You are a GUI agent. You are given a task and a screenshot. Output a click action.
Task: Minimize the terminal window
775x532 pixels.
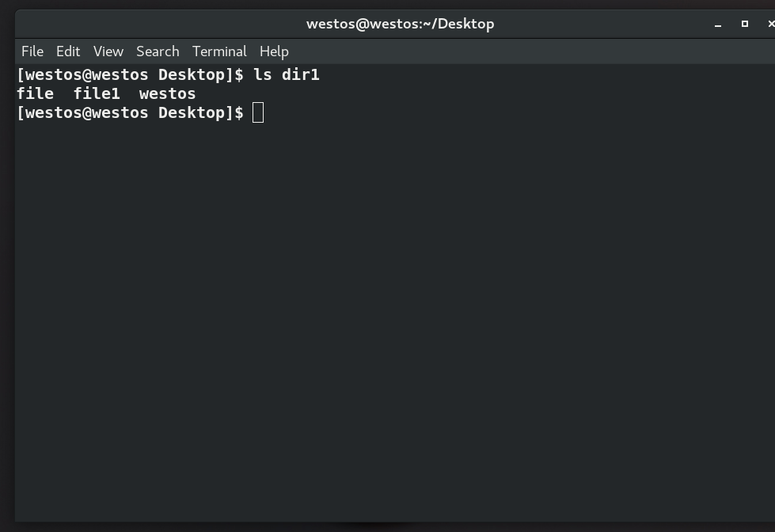718,25
